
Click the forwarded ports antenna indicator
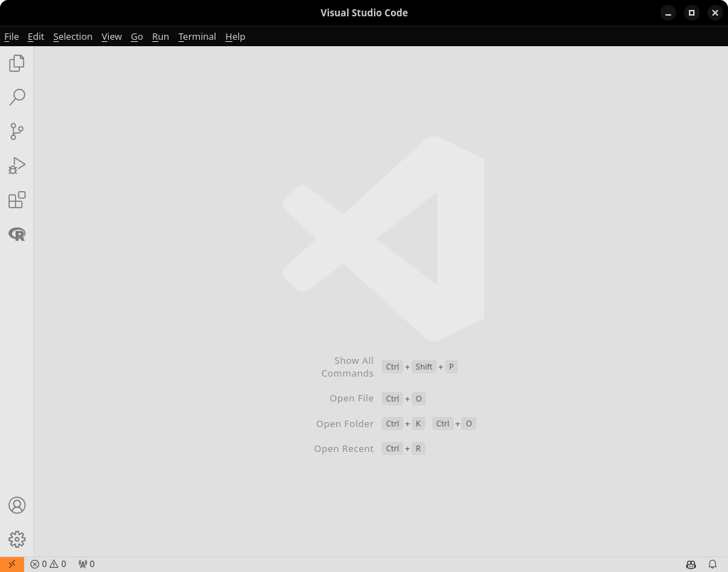pos(86,564)
